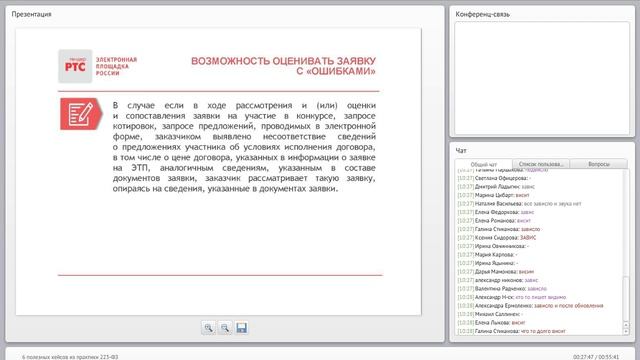This screenshot has width=640, height=360.
Task: Click Ксения Сидорова ЗАВИС message
Action: click(497, 238)
